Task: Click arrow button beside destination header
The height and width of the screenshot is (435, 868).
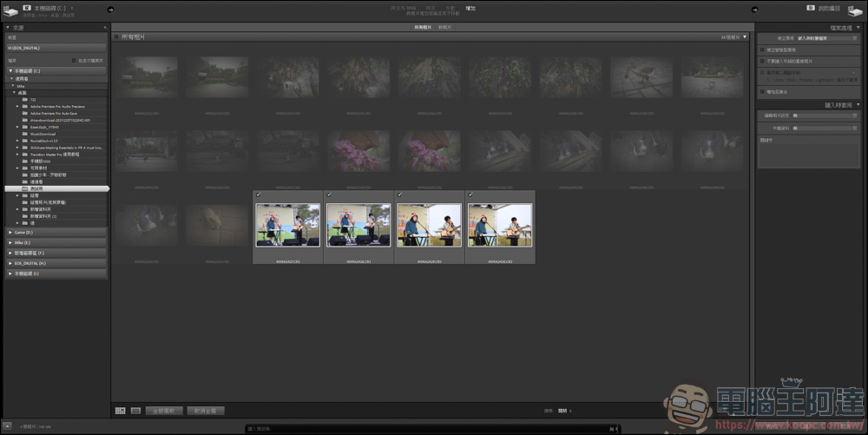Action: pyautogui.click(x=754, y=10)
